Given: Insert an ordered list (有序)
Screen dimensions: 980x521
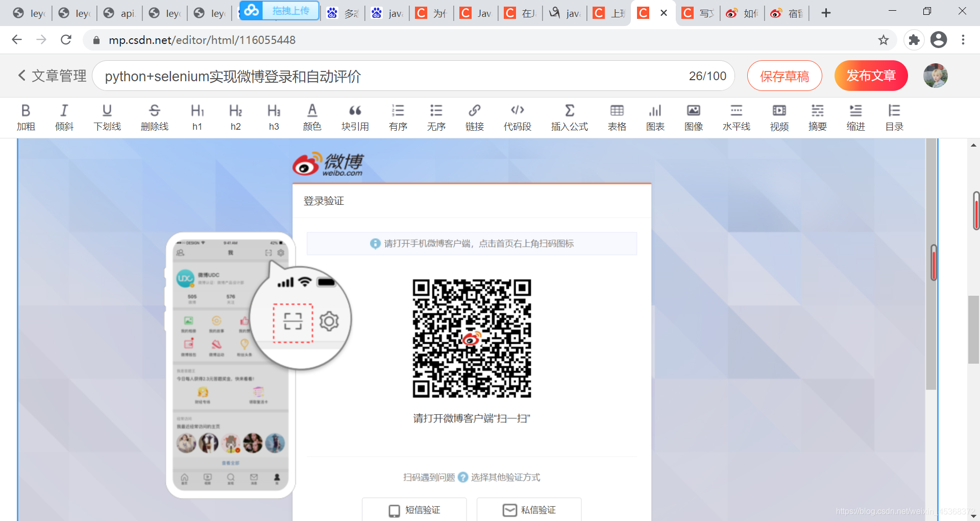Looking at the screenshot, I should coord(398,117).
